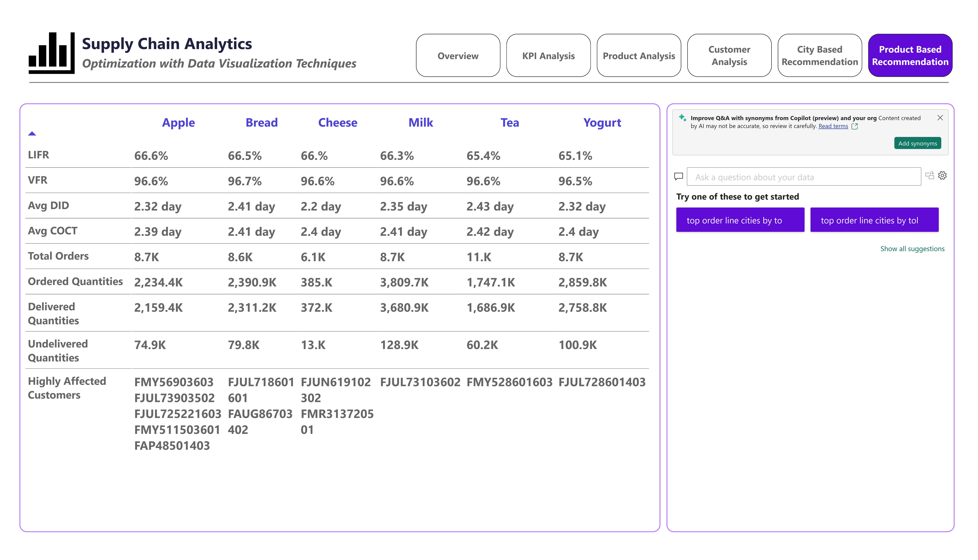
Task: Click the Supply Chain Analytics bar chart logo
Action: 52,53
